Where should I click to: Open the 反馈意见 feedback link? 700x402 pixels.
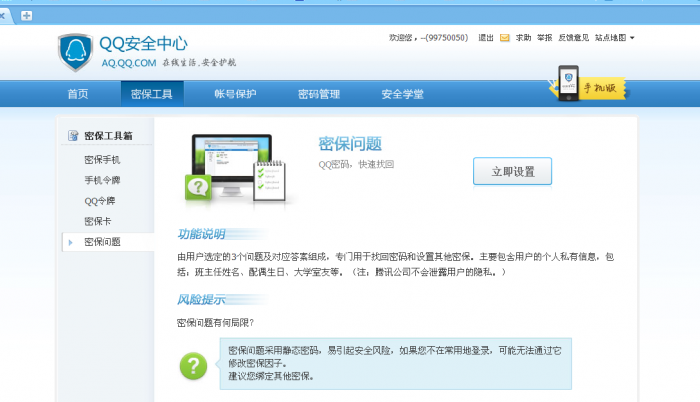pyautogui.click(x=574, y=38)
